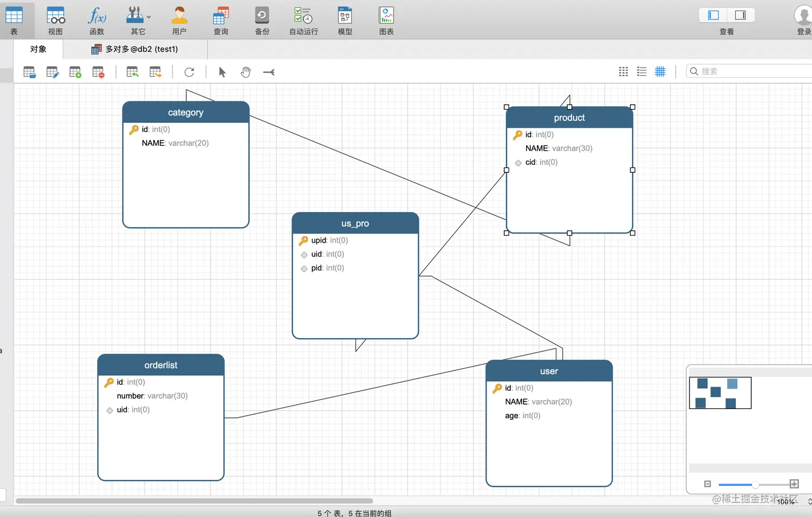Click the "uid: int(0)" field in orderlist
This screenshot has height=518, width=812.
(133, 410)
